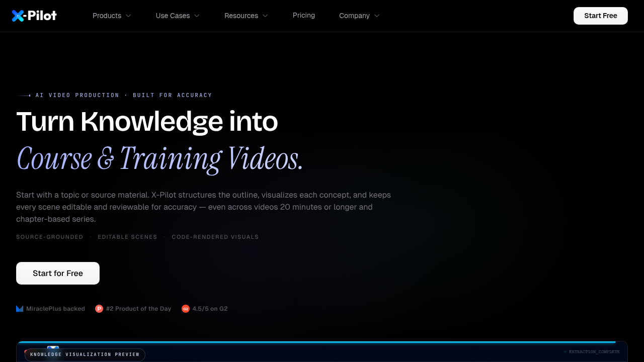Viewport: 644px width, 362px height.
Task: Expand the Resources dropdown
Action: coord(246,16)
